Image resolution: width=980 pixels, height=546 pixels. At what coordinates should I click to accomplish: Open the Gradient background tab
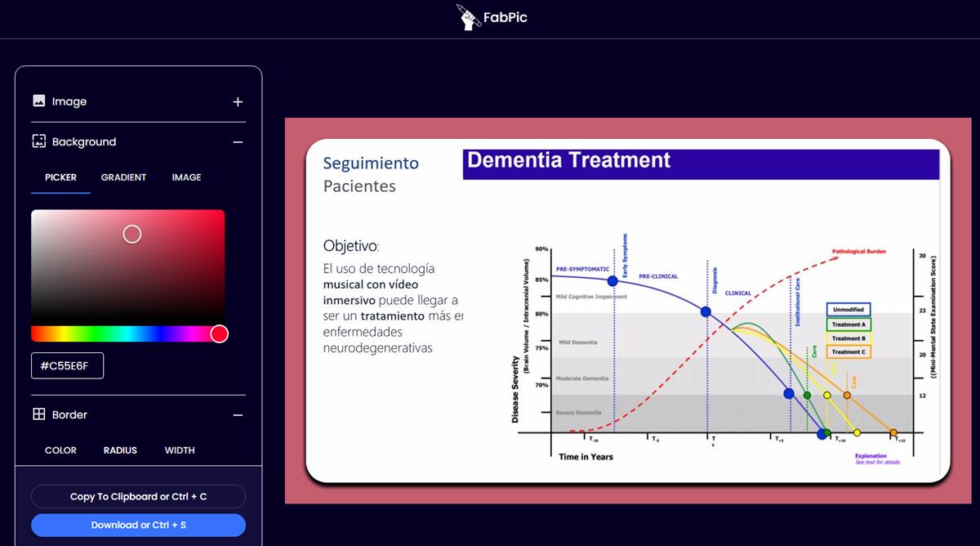123,177
